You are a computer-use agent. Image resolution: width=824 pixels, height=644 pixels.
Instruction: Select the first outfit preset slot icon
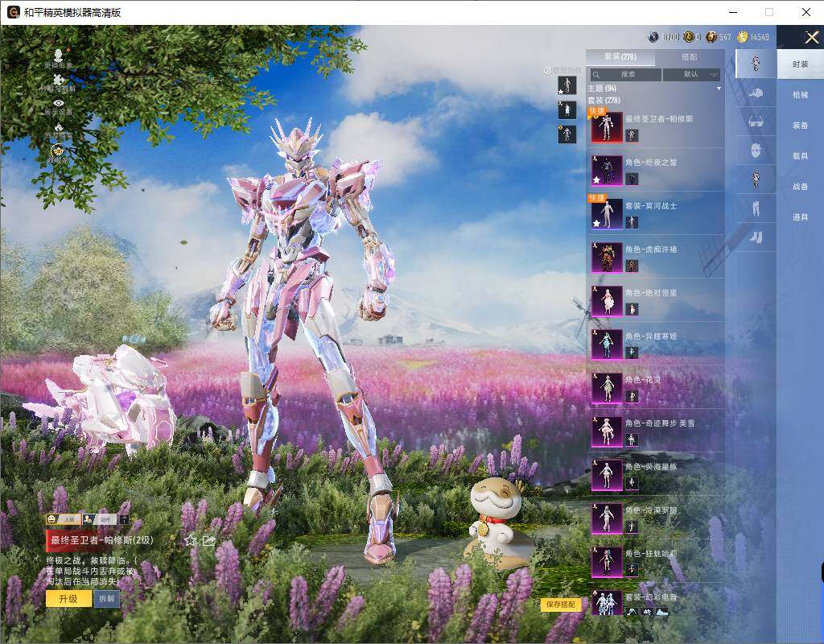tap(567, 85)
